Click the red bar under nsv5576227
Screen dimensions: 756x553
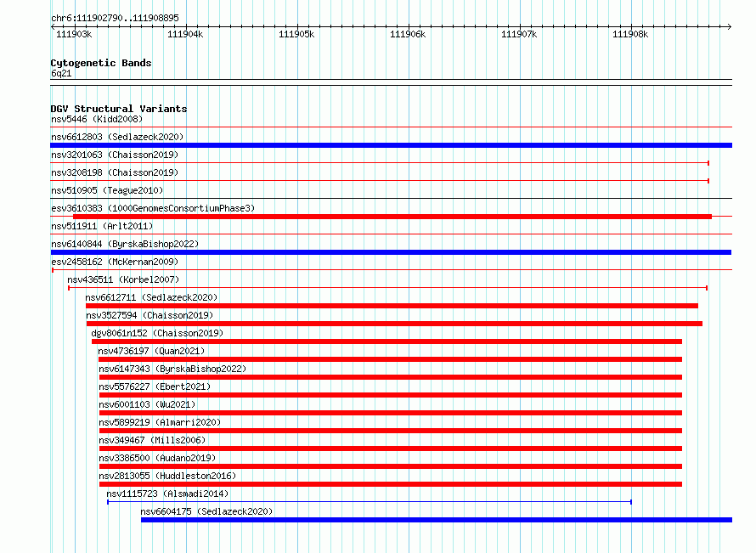coord(391,395)
